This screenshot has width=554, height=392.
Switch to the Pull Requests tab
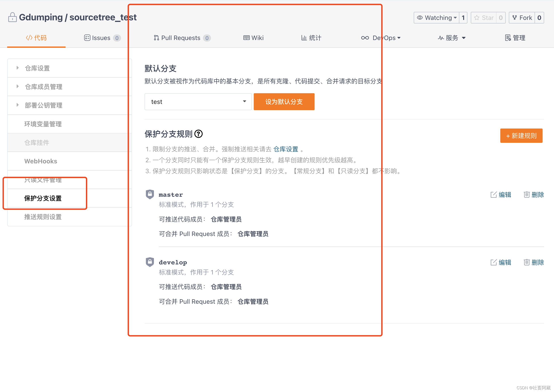[x=181, y=38]
